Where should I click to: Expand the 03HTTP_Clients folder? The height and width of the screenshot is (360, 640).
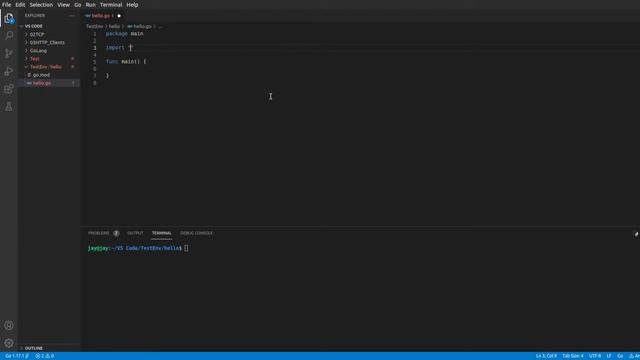49,42
